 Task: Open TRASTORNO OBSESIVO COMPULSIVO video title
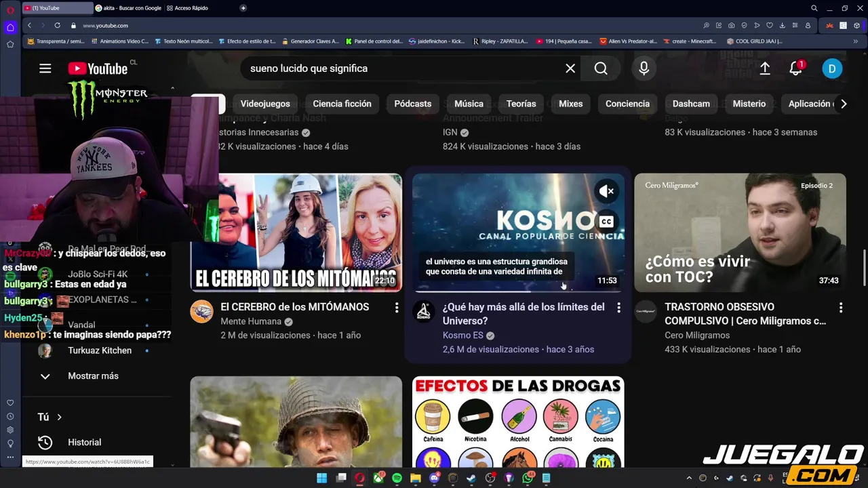click(745, 314)
